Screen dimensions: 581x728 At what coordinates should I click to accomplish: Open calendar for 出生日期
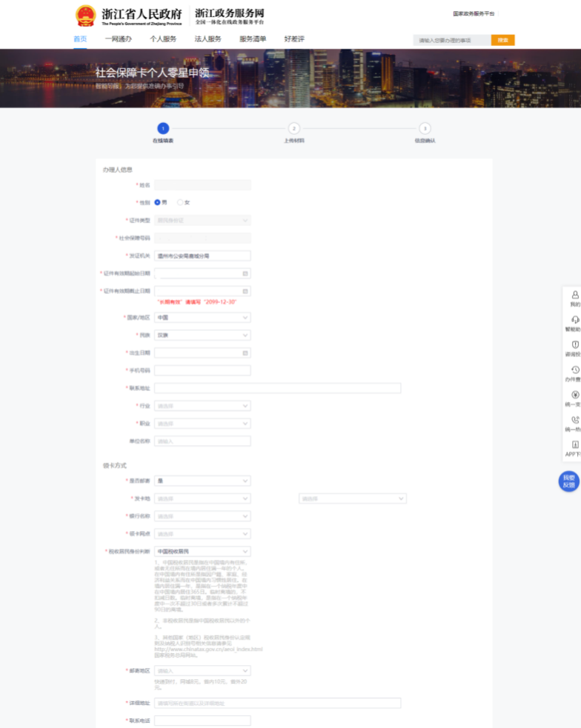pos(245,353)
